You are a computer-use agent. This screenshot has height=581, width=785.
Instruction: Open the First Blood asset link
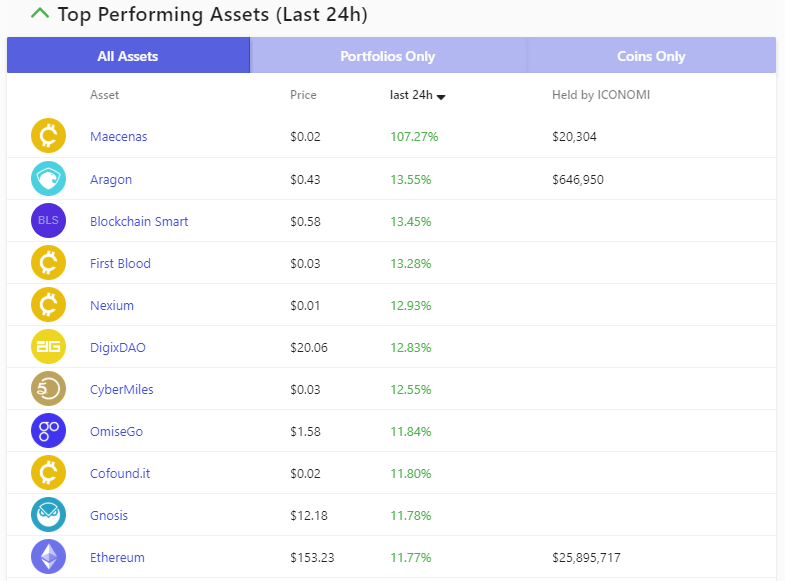point(120,264)
